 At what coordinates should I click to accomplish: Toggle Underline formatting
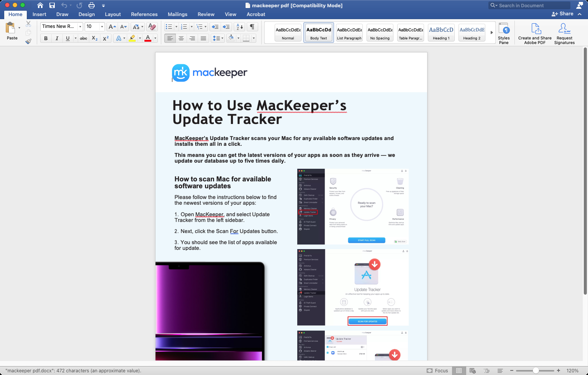click(x=68, y=38)
